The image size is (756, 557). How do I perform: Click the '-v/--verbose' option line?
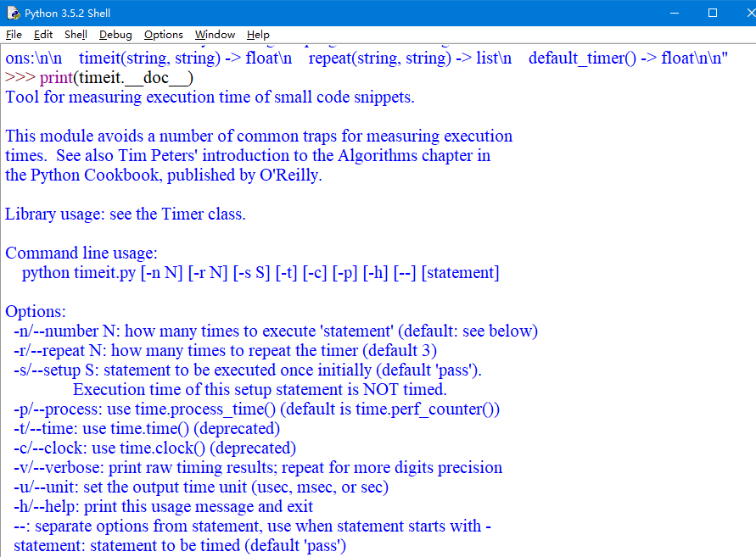pyautogui.click(x=258, y=467)
